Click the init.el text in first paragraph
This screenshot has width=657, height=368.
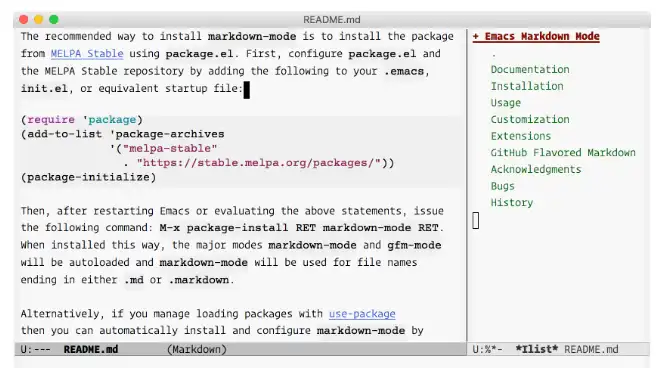click(x=44, y=88)
